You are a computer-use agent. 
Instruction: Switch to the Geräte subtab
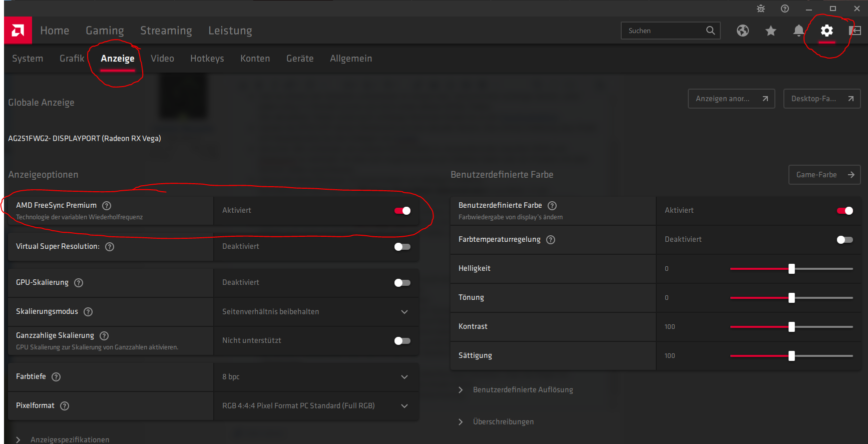pyautogui.click(x=300, y=59)
